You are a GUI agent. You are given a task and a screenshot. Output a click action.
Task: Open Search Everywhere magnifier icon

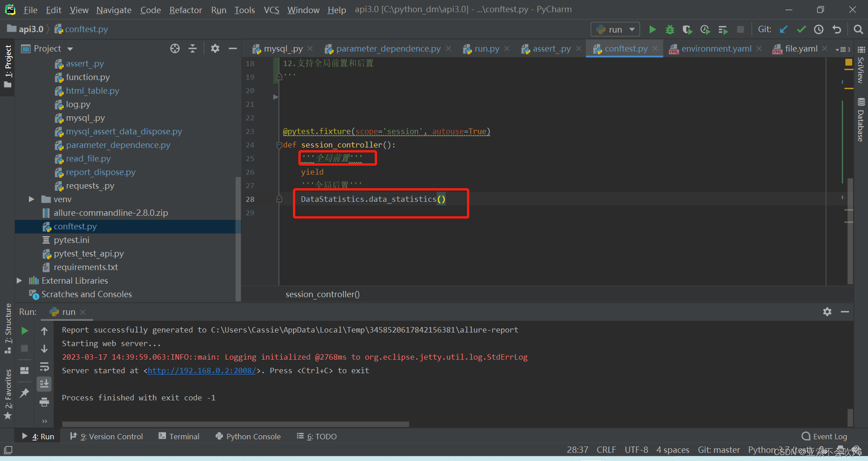pos(858,29)
